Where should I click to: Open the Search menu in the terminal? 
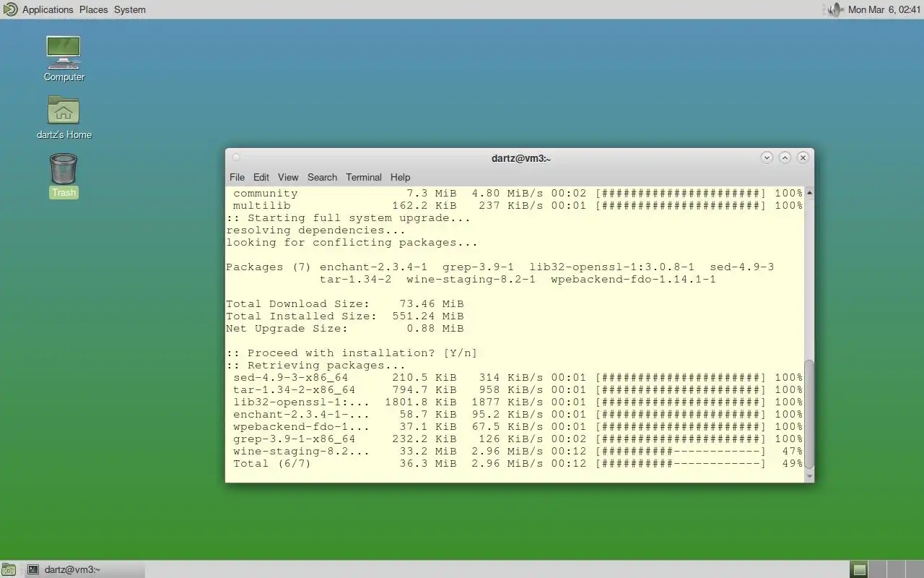tap(322, 177)
